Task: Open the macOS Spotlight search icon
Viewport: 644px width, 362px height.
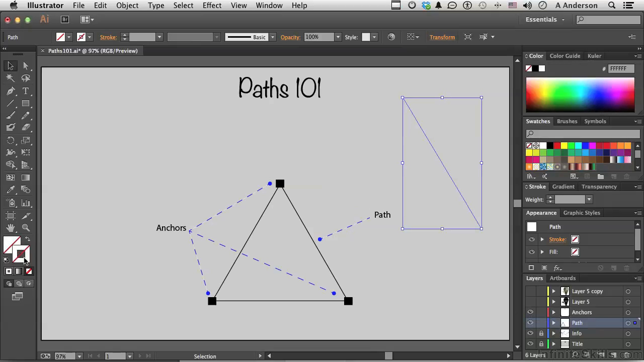Action: click(612, 6)
